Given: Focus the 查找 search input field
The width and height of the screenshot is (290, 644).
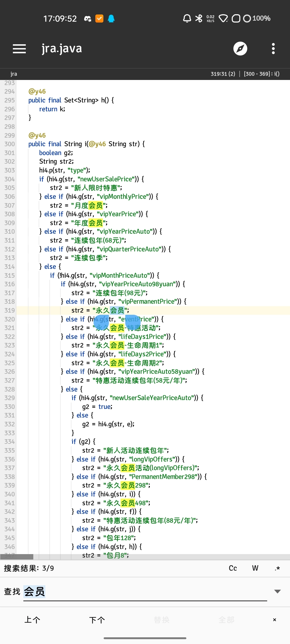Looking at the screenshot, I should click(x=145, y=592).
